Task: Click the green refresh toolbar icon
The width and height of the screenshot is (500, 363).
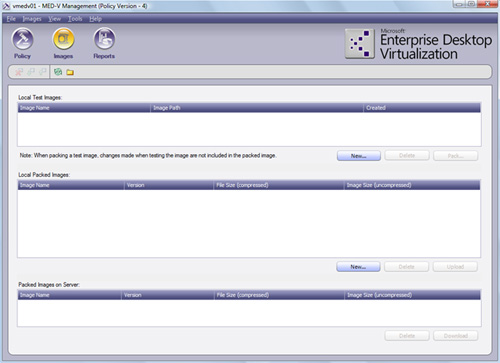Action: [58, 72]
